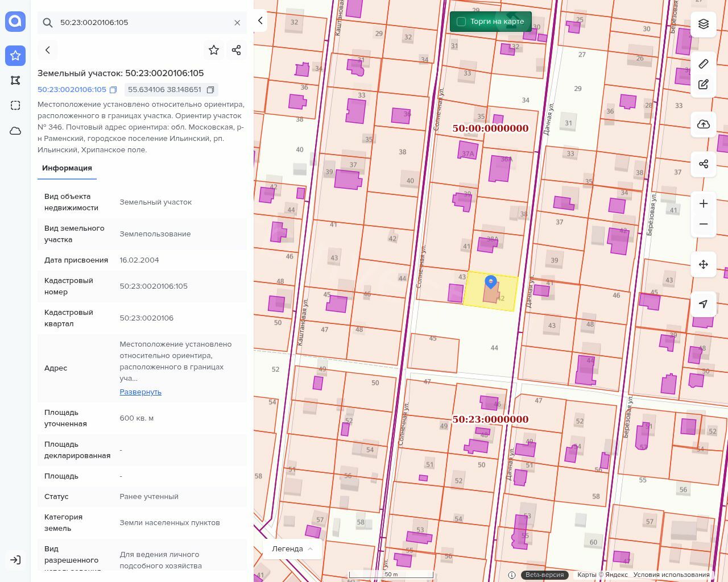Enable the Торги на карте checkbox
The image size is (728, 582).
[x=461, y=22]
